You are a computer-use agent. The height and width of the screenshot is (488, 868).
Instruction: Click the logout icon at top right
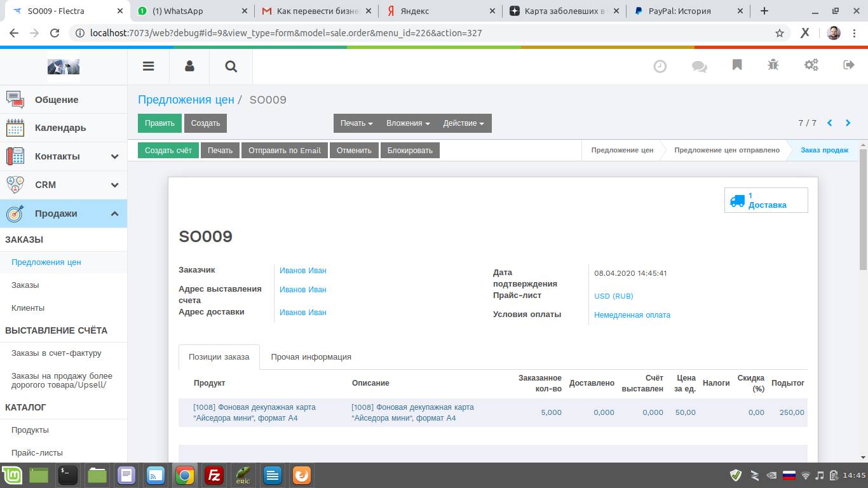point(848,65)
